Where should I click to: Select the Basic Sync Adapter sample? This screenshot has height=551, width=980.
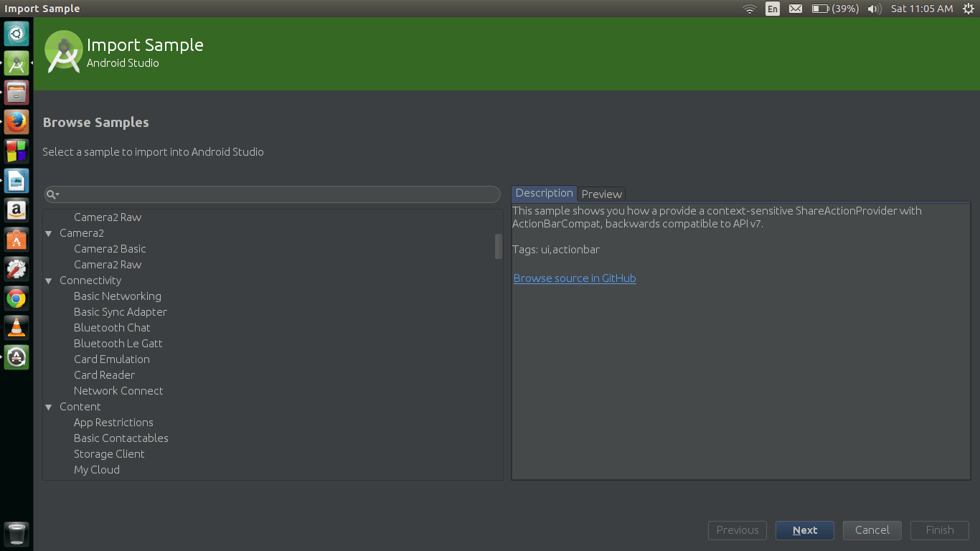pos(121,312)
